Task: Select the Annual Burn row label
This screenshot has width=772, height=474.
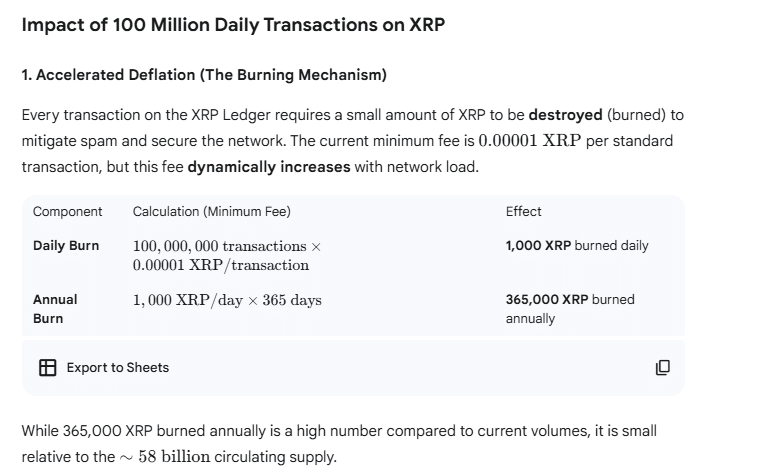Action: point(54,308)
